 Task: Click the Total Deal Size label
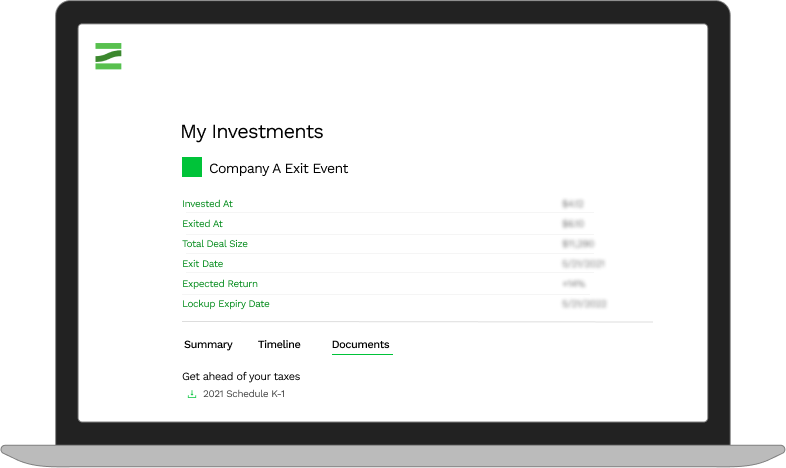click(215, 244)
